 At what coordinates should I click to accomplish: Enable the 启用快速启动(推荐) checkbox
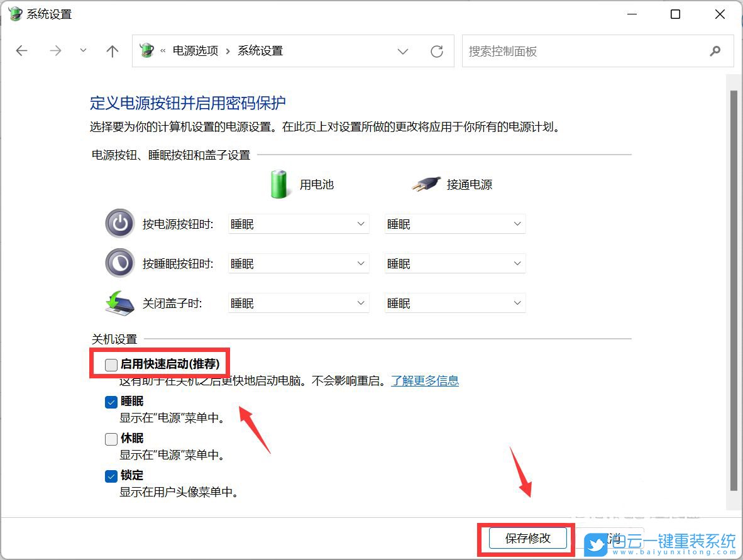coord(111,364)
